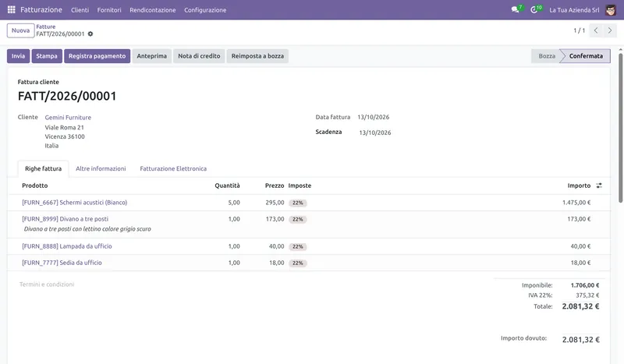Screen dimensions: 624x364
Task: Click the Totale value 2.081,32 €
Action: click(x=580, y=306)
